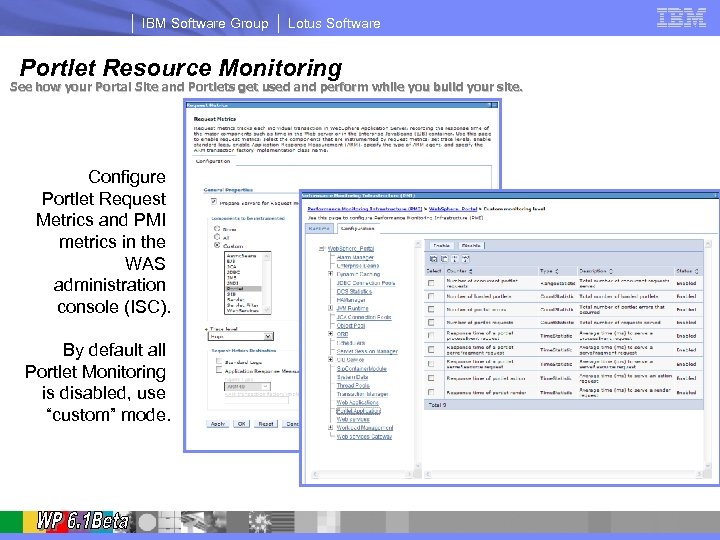Click the clear filter icon above the counter table

(x=466, y=259)
